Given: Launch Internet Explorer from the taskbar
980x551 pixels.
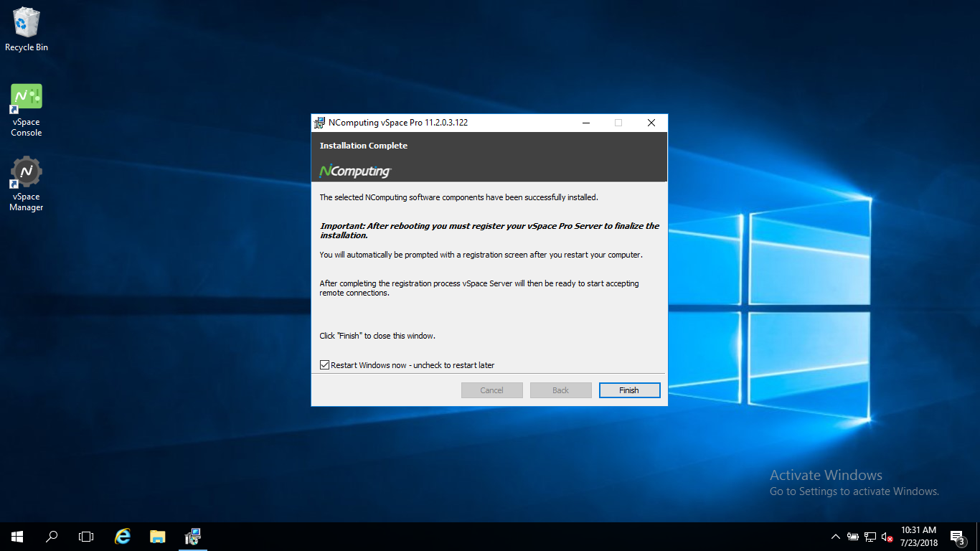Looking at the screenshot, I should pyautogui.click(x=123, y=537).
